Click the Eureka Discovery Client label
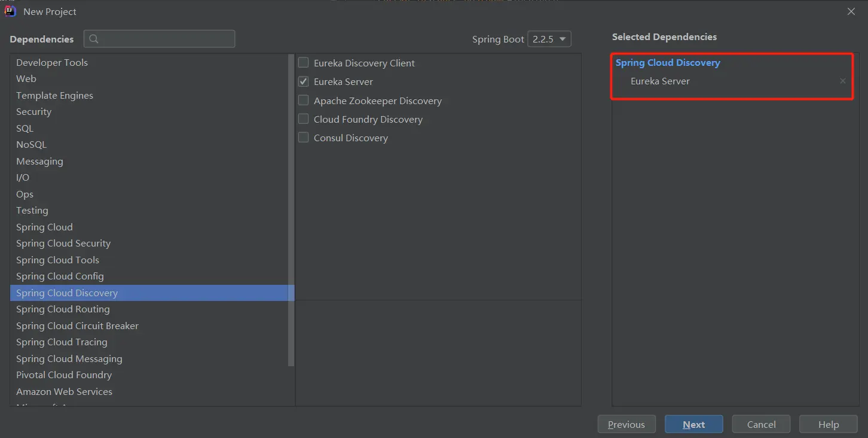Screen dimensions: 868x438 pos(364,63)
